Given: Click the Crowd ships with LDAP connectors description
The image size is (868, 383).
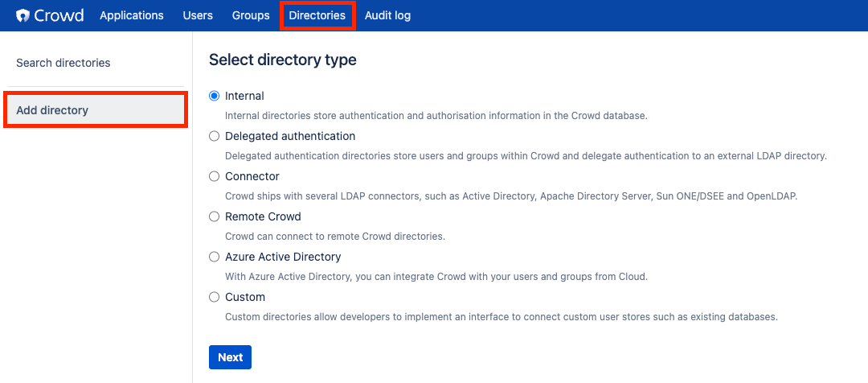Looking at the screenshot, I should click(511, 196).
